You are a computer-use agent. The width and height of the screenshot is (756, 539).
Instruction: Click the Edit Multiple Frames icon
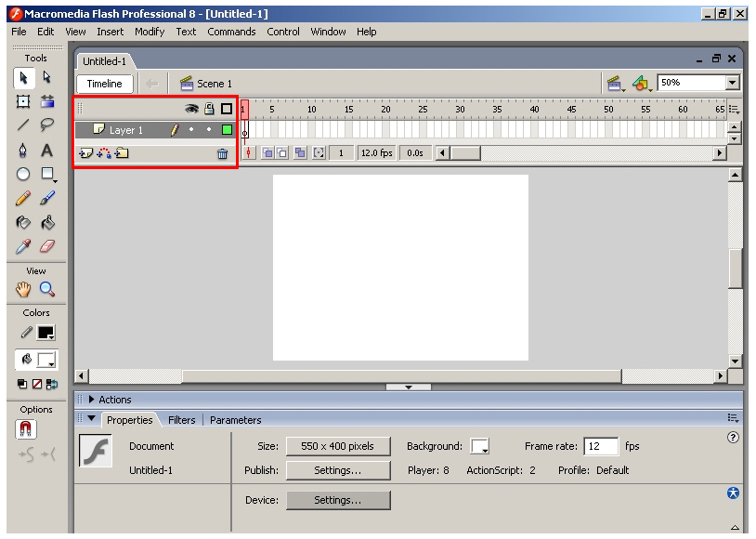point(300,153)
